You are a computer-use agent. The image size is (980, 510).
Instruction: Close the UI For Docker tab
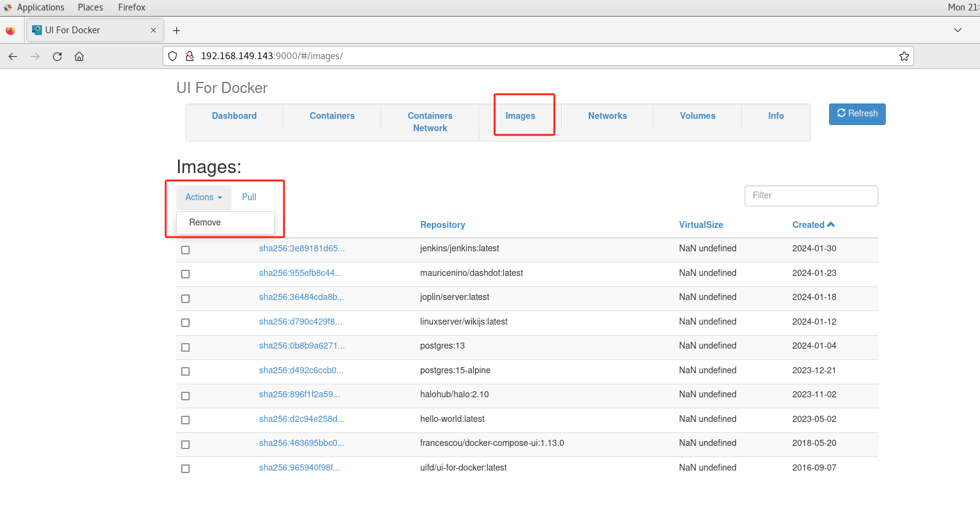coord(153,30)
